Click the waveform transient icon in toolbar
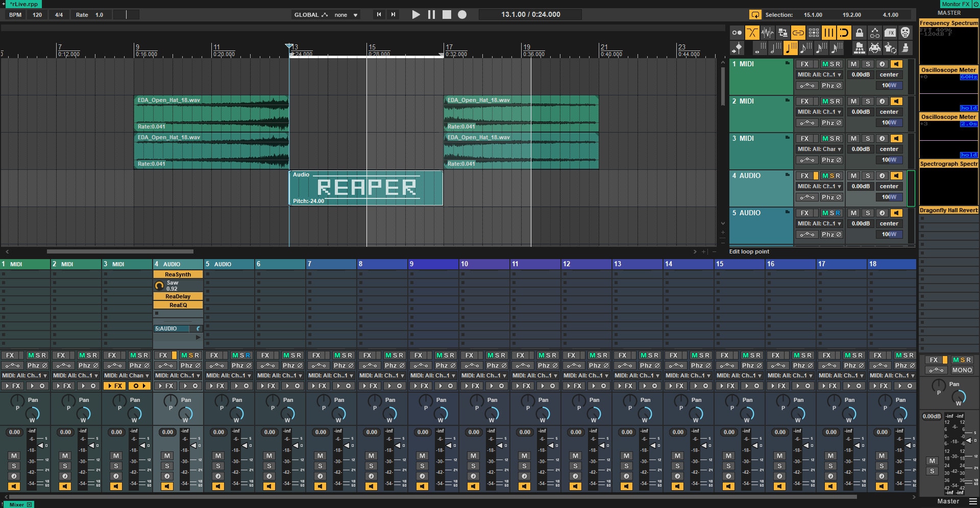The height and width of the screenshot is (508, 980). (x=768, y=33)
